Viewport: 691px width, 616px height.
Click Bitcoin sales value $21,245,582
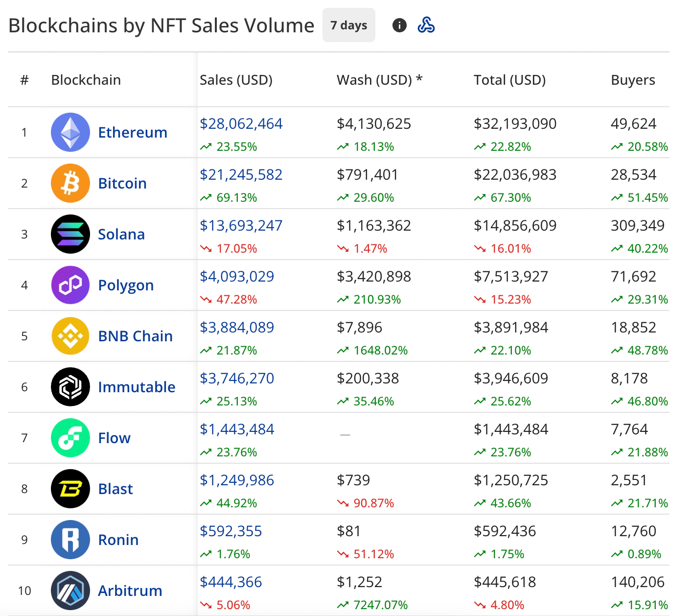pos(241,175)
